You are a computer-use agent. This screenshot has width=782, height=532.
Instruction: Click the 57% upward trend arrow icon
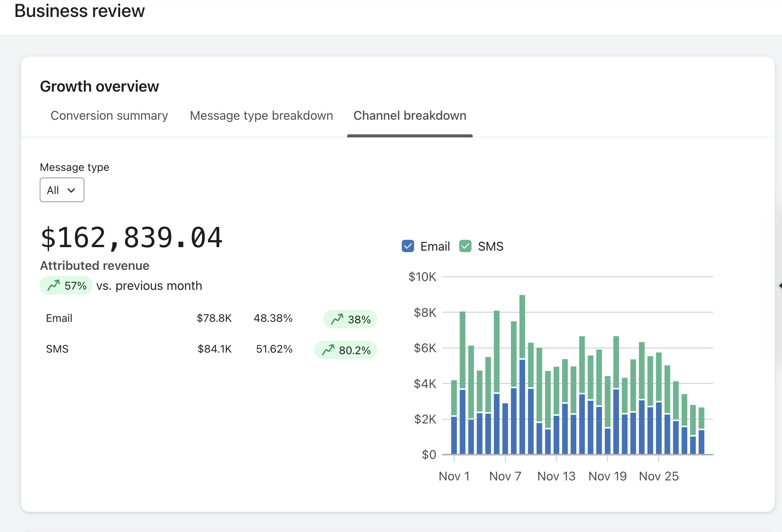[54, 285]
